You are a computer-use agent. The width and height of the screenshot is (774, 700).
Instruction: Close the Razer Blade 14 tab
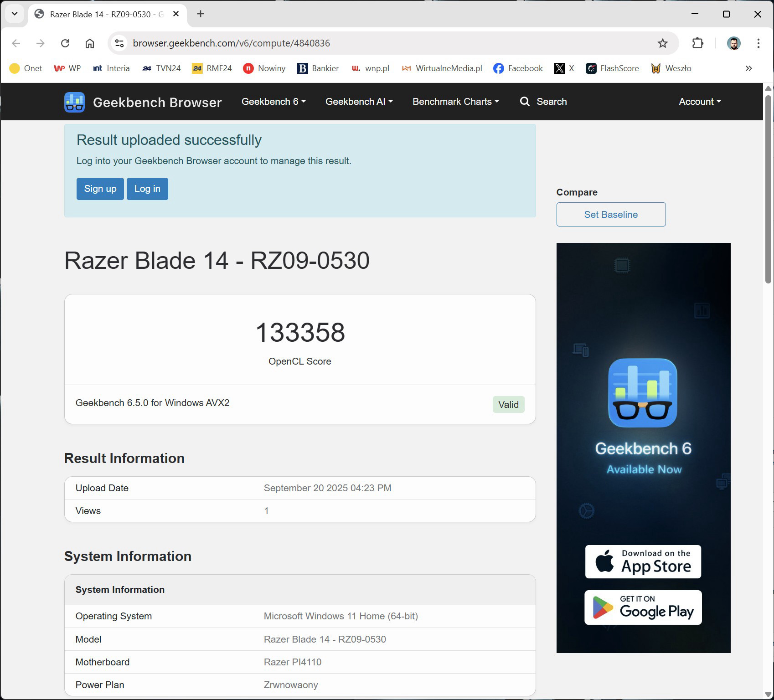[176, 14]
